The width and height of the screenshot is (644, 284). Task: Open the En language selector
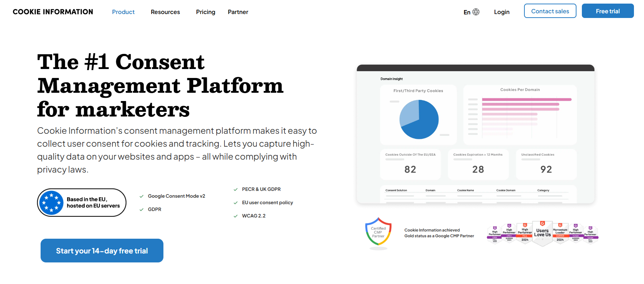pyautogui.click(x=467, y=12)
